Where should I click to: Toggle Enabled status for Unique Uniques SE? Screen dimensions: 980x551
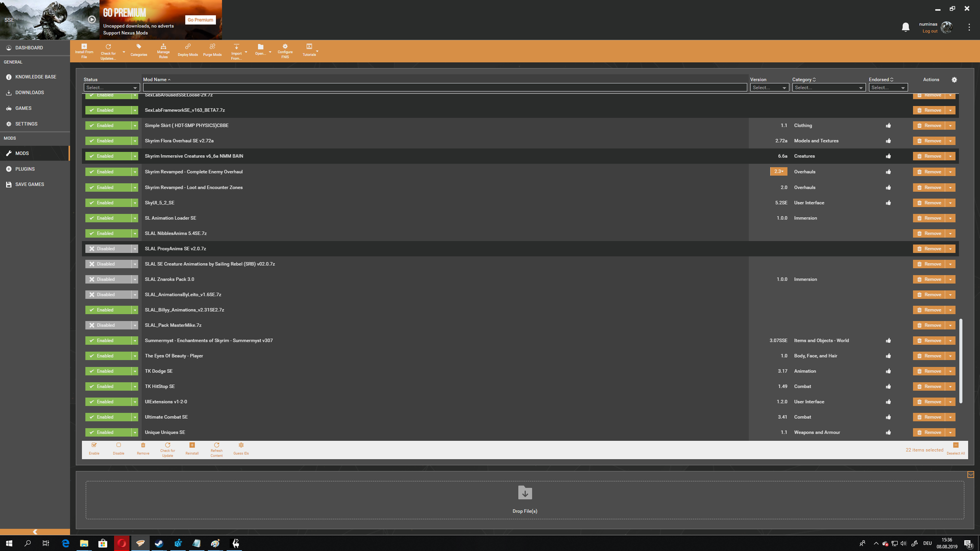pyautogui.click(x=108, y=432)
